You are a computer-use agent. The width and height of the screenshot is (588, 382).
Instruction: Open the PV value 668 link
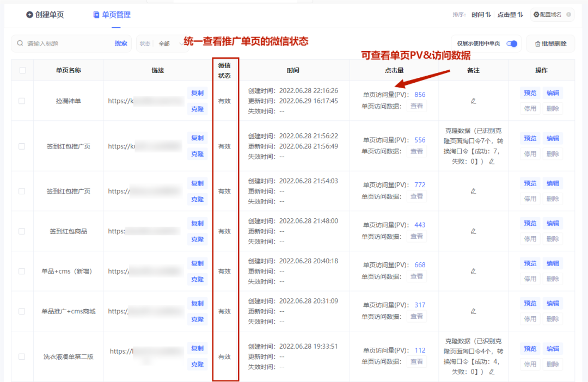point(420,265)
